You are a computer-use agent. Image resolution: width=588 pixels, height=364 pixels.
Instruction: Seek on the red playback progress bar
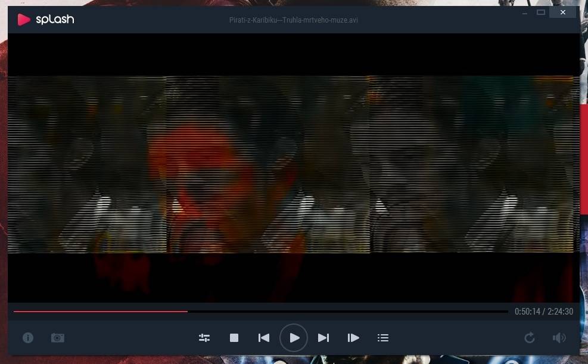pyautogui.click(x=260, y=312)
